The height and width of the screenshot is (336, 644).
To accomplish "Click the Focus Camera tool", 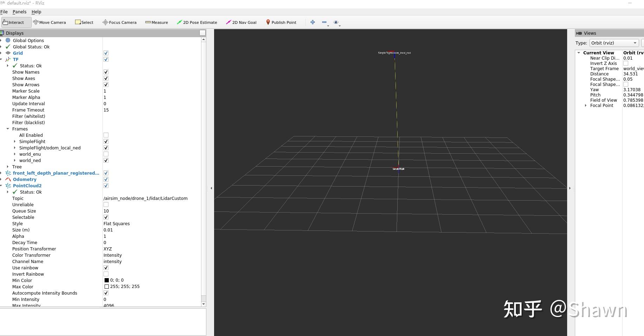I will (119, 22).
